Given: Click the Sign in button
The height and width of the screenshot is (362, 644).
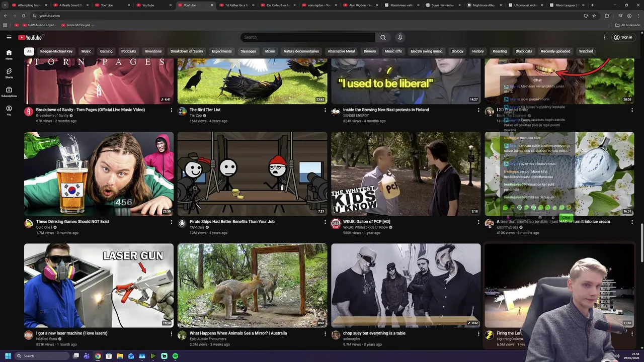Looking at the screenshot, I should point(623,37).
